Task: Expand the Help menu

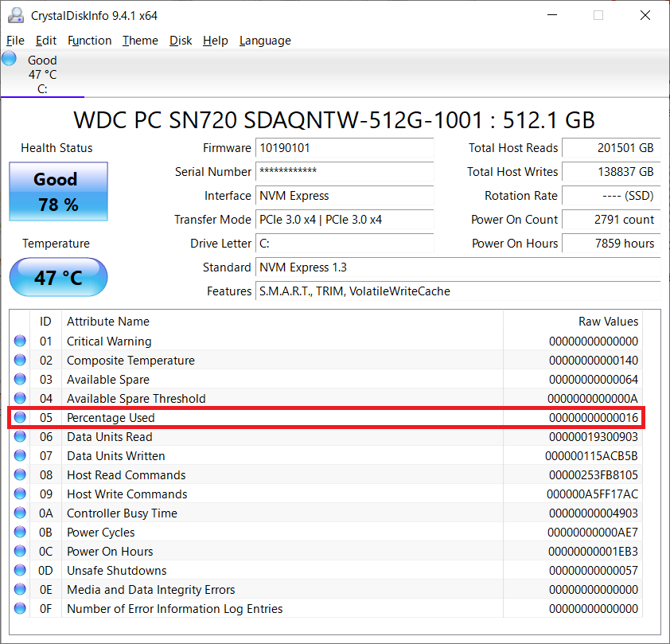Action: click(215, 41)
